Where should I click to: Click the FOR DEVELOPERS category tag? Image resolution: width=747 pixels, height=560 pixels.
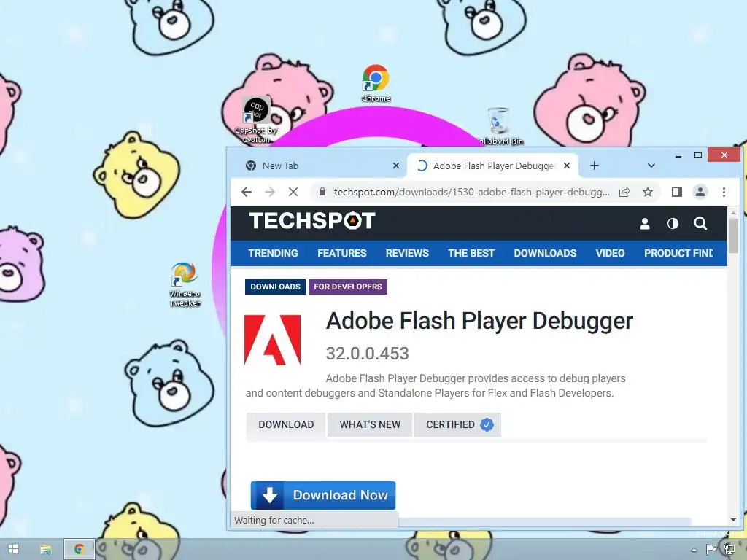[348, 287]
